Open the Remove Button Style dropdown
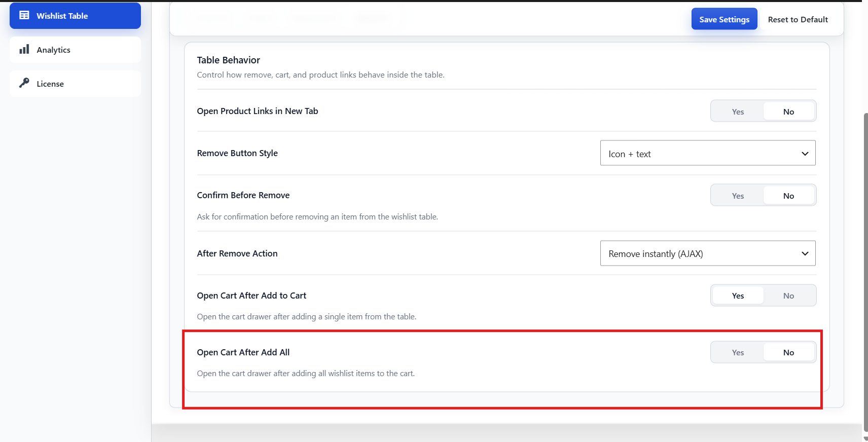The width and height of the screenshot is (868, 442). [x=708, y=153]
